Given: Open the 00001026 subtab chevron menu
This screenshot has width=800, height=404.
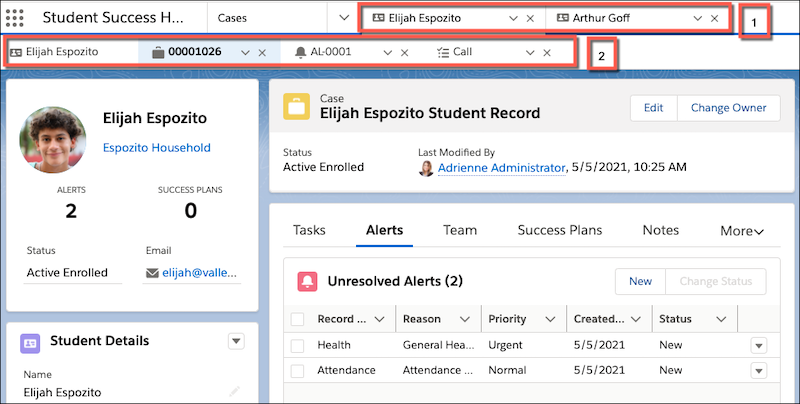Looking at the screenshot, I should pyautogui.click(x=245, y=53).
